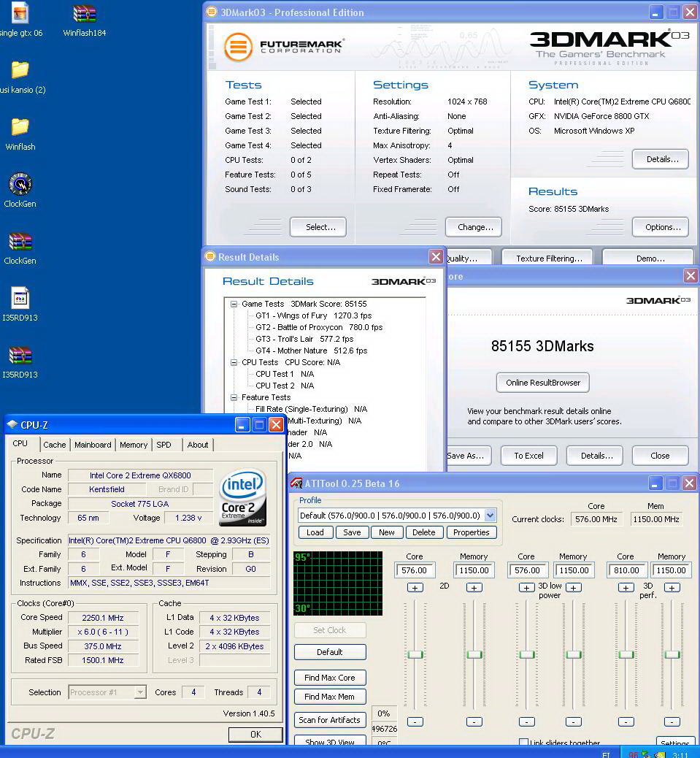Open the 'single gtx 06' desktop icon
Viewport: 700px width, 758px height.
[20, 14]
